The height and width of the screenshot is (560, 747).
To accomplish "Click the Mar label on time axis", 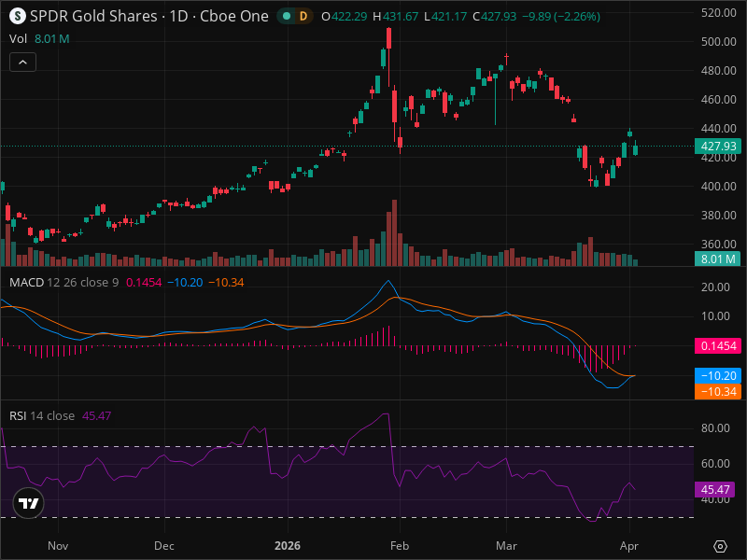I will (506, 546).
